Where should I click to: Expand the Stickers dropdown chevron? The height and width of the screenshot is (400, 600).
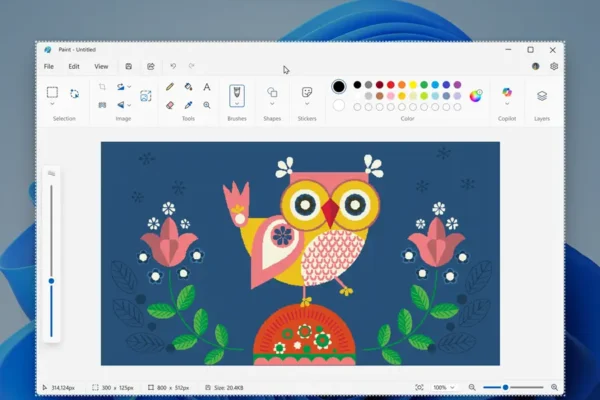307,104
